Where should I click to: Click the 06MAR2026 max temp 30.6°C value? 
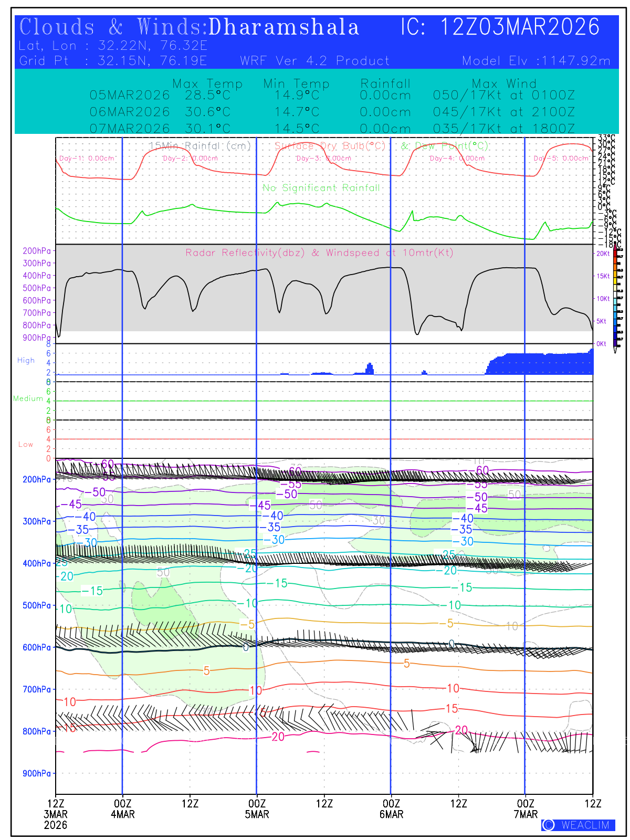(x=207, y=112)
